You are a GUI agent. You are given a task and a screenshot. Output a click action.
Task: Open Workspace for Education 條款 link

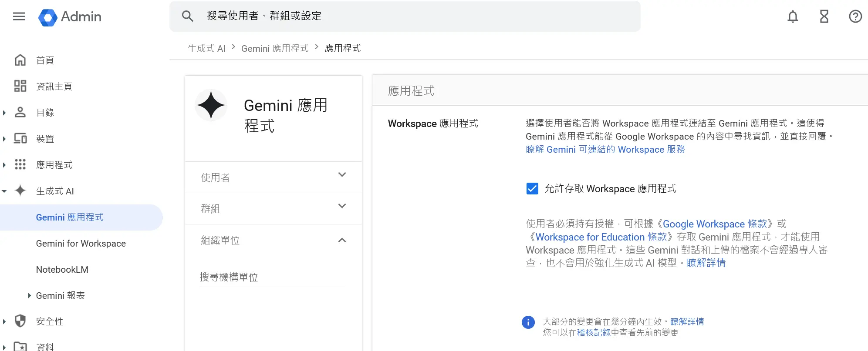click(601, 237)
